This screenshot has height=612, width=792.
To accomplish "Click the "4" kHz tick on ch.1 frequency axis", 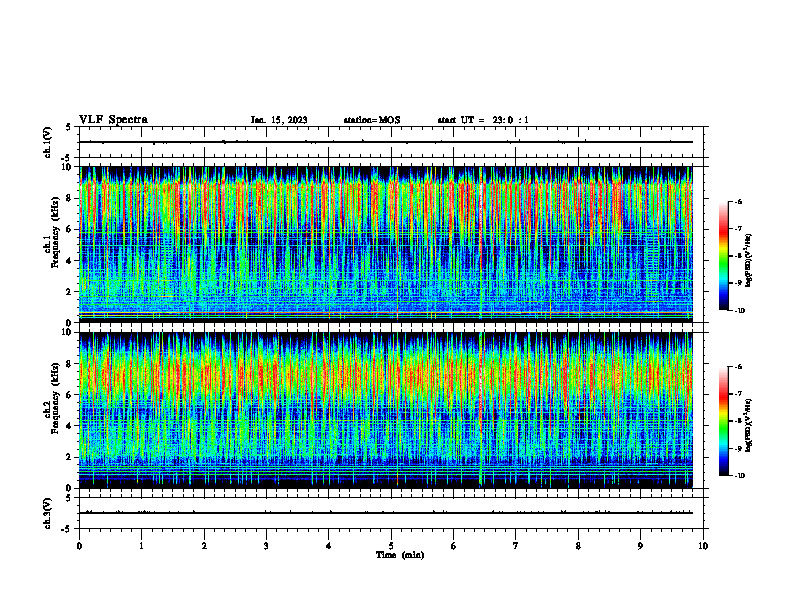I will pyautogui.click(x=70, y=261).
